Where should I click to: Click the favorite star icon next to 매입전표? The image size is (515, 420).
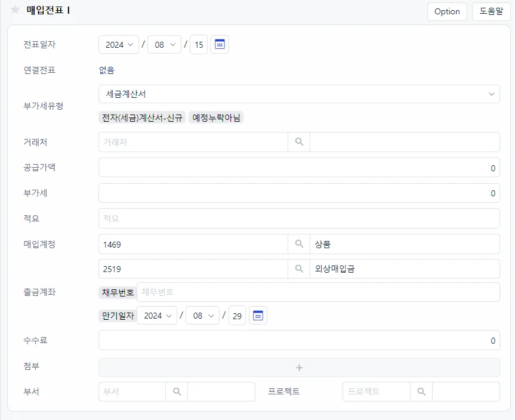click(x=15, y=10)
